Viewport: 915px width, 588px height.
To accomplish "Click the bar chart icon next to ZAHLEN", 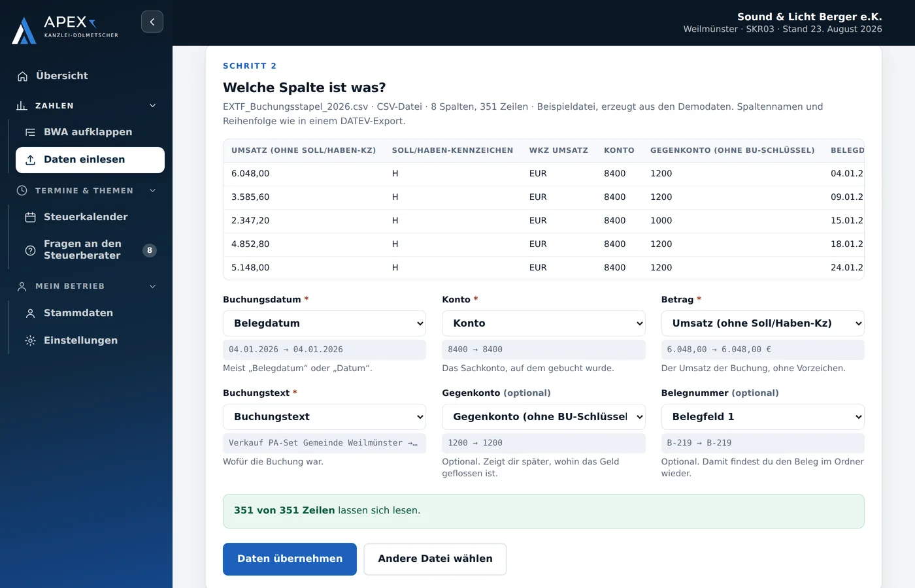I will click(22, 106).
